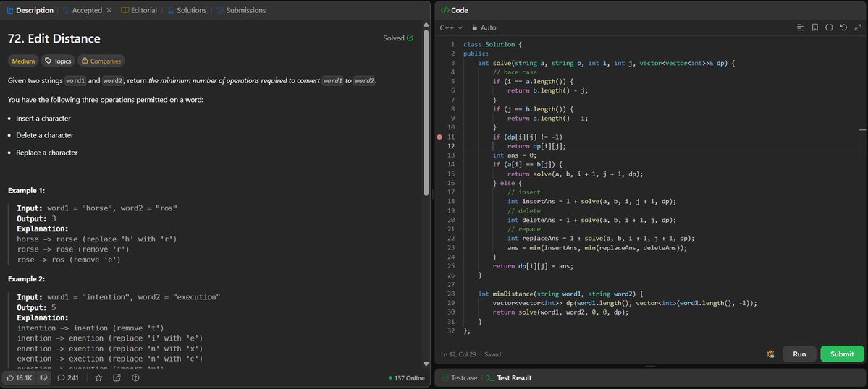The width and height of the screenshot is (868, 389).
Task: Click the 'class Solution {' code line
Action: click(x=493, y=45)
